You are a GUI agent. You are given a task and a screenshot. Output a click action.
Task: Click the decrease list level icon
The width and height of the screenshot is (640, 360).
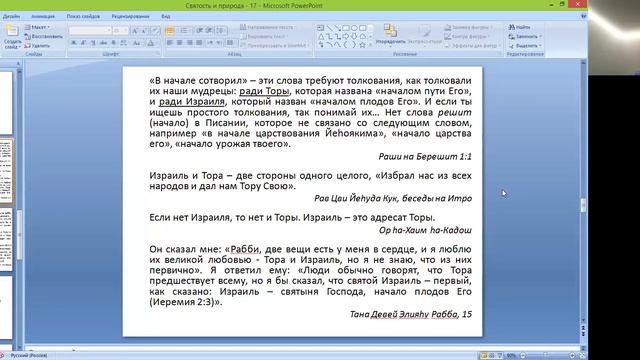200,31
